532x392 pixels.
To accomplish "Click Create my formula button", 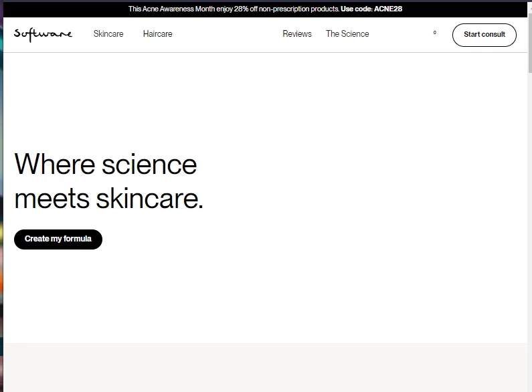I will pyautogui.click(x=58, y=239).
